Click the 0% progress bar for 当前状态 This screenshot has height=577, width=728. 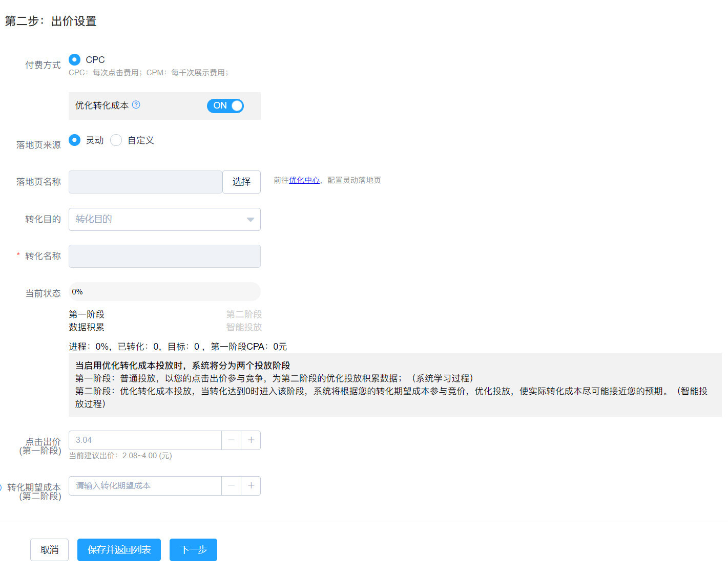pyautogui.click(x=164, y=291)
